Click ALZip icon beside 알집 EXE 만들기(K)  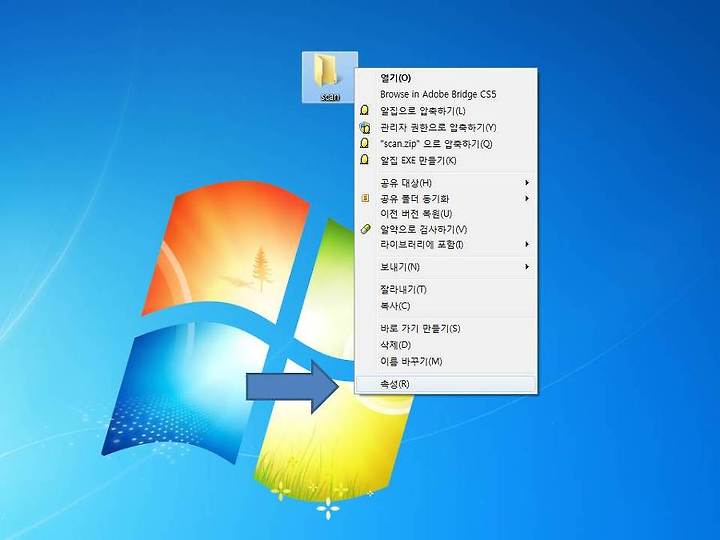(x=365, y=160)
